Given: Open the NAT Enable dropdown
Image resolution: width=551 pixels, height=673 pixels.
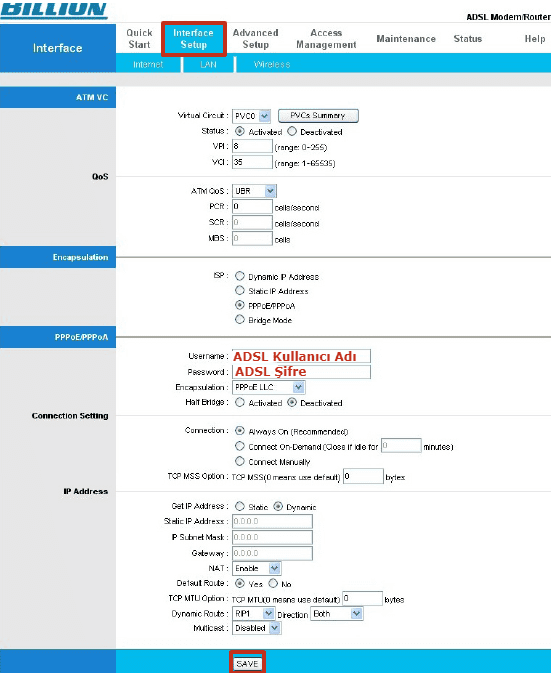Looking at the screenshot, I should pyautogui.click(x=257, y=568).
